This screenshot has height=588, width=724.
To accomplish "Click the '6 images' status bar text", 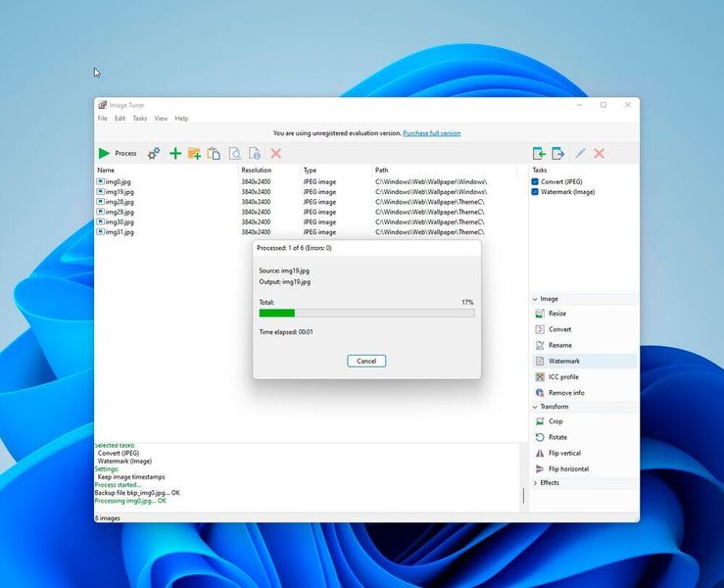I will 108,518.
